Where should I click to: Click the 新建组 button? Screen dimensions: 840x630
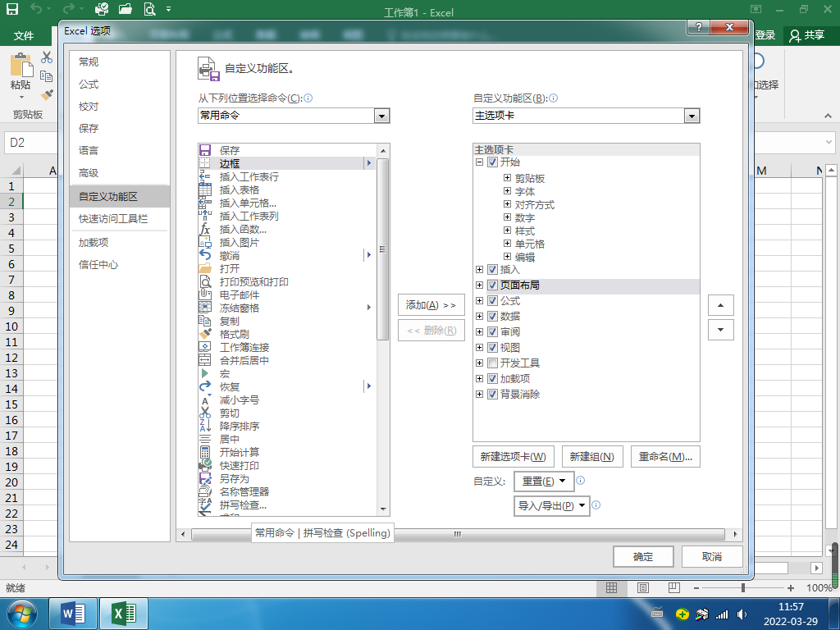click(x=592, y=457)
